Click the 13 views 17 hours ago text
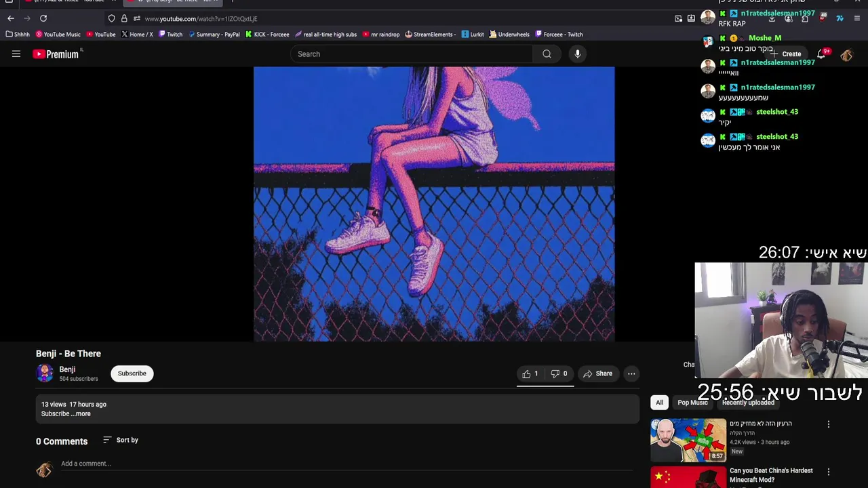The height and width of the screenshot is (488, 868). (x=74, y=405)
